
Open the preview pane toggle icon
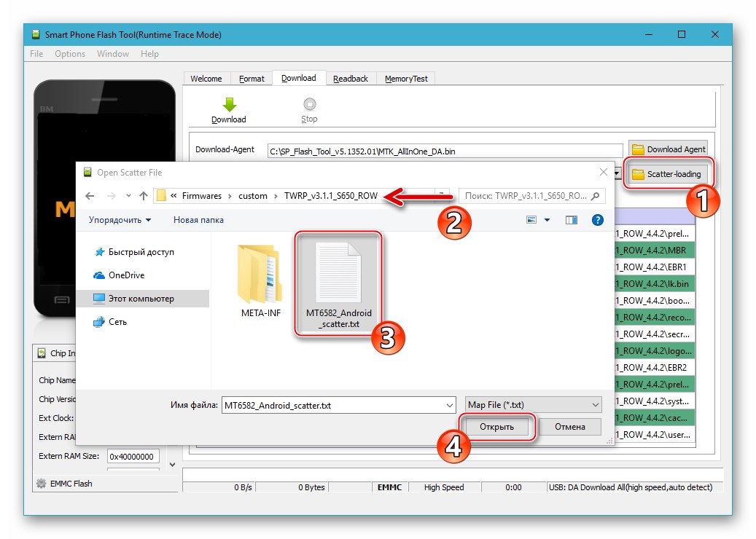(x=571, y=219)
